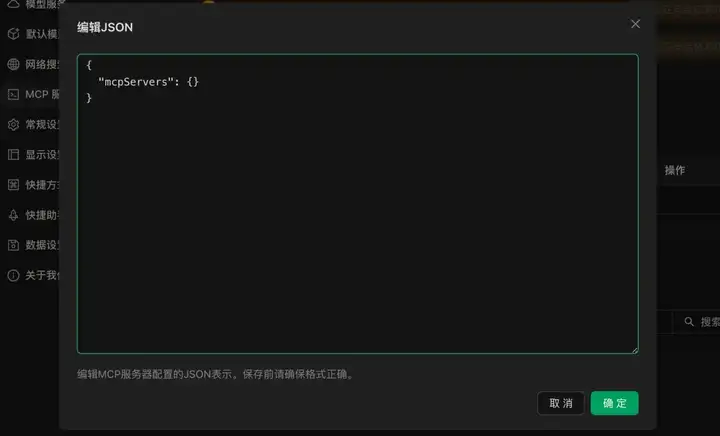Image resolution: width=720 pixels, height=436 pixels.
Task: Confirm the JSON with the green 确定 button
Action: click(614, 403)
